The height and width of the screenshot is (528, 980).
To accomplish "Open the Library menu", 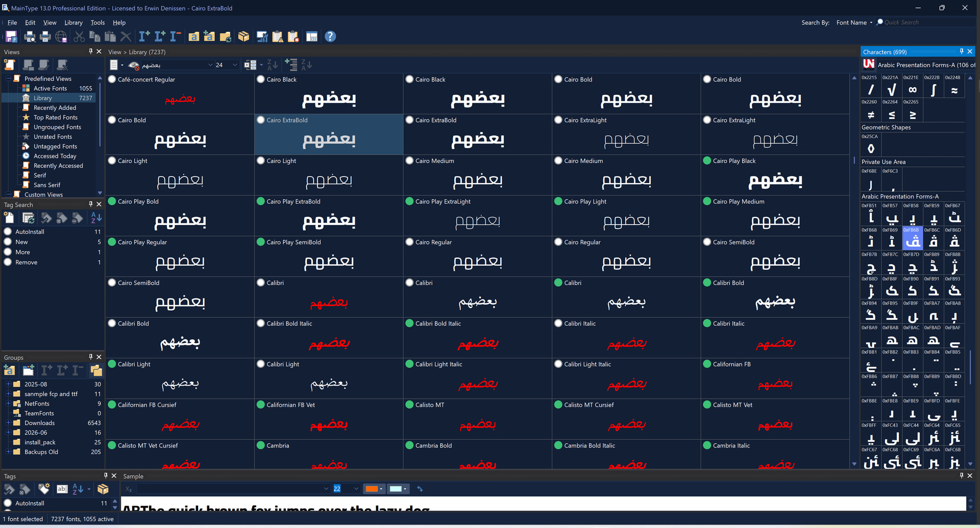I will coord(73,22).
